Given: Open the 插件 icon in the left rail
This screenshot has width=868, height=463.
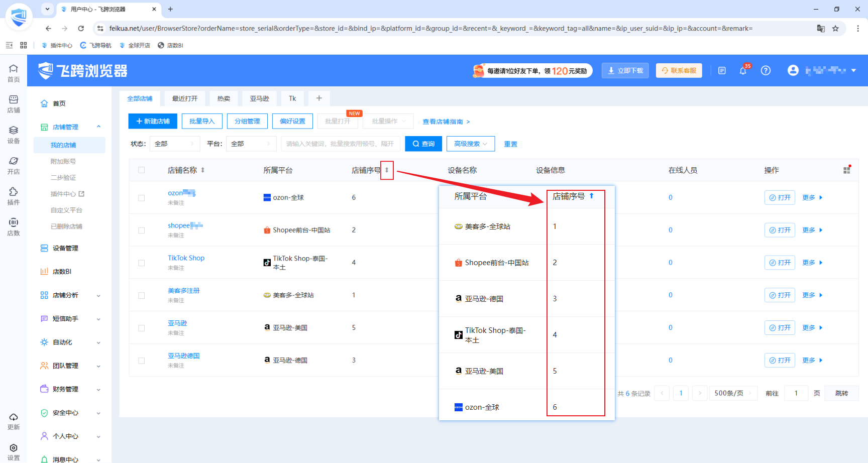Looking at the screenshot, I should [14, 196].
